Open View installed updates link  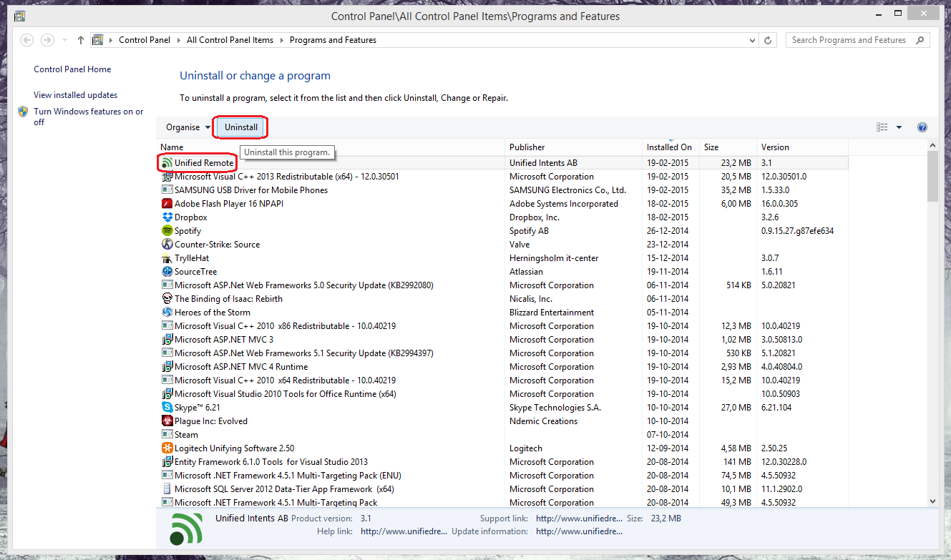point(75,95)
